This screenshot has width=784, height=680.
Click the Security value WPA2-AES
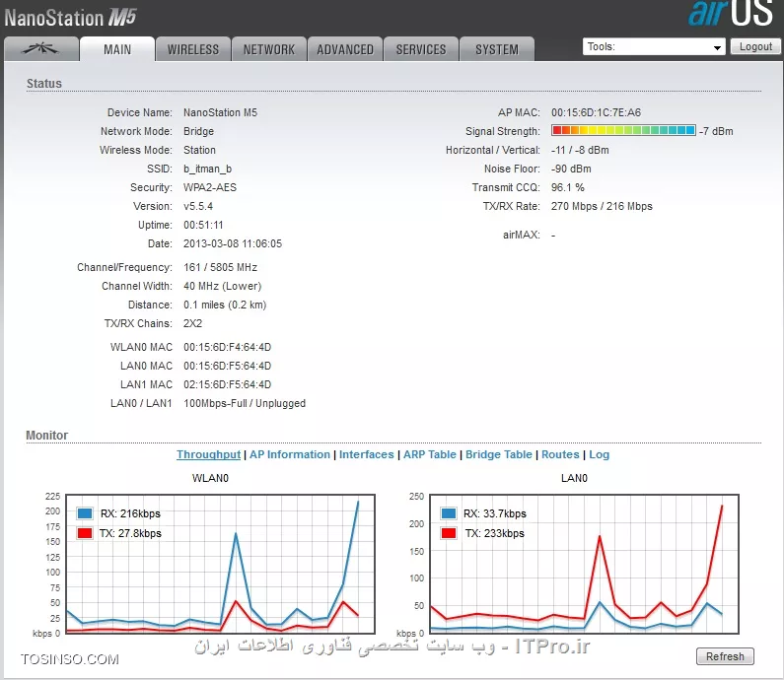210,187
